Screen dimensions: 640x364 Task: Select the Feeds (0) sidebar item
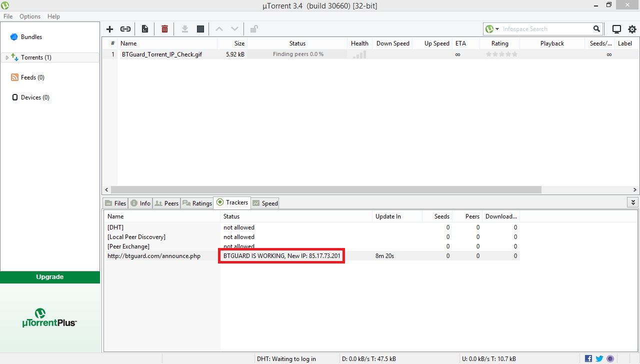(32, 77)
